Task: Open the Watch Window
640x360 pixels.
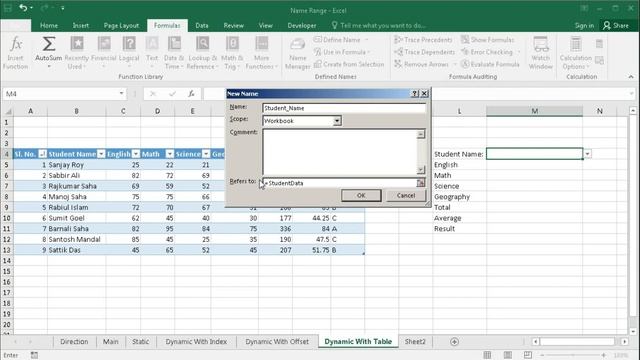Action: (540, 53)
